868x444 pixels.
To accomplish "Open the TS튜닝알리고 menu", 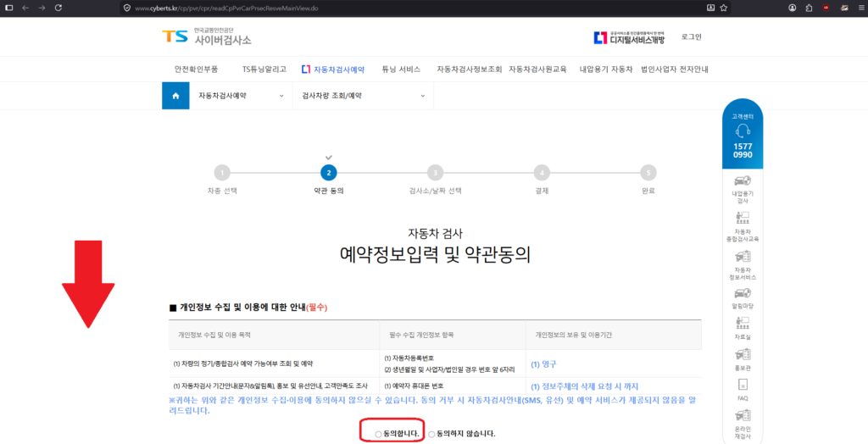I will [x=264, y=69].
